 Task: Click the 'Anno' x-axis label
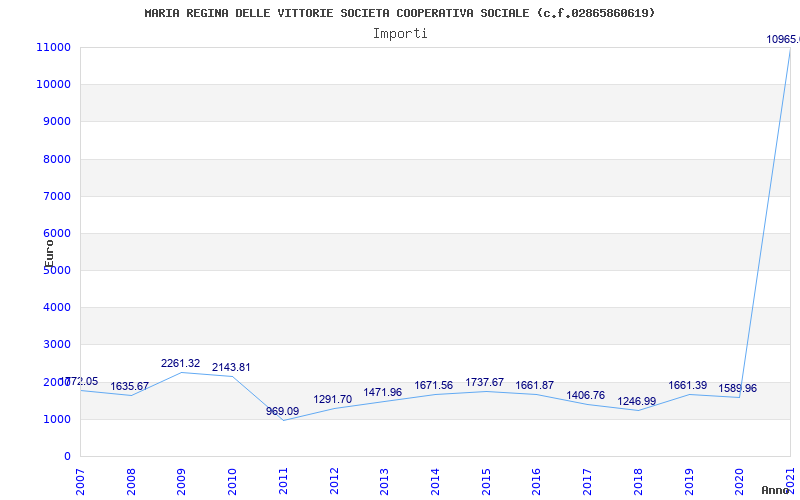coord(776,490)
